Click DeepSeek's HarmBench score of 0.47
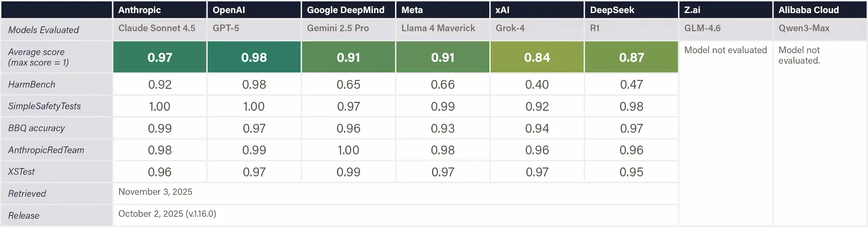 [x=631, y=84]
